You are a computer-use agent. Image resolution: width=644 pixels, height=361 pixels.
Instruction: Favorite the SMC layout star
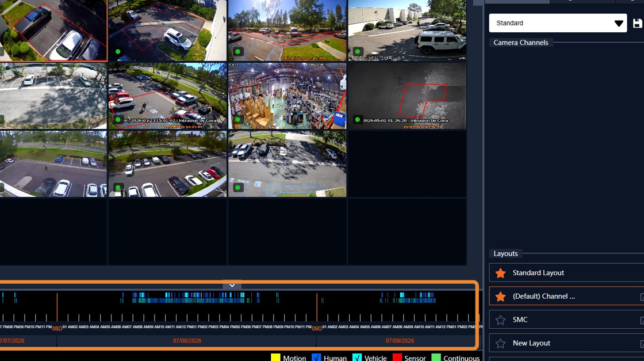pos(500,320)
